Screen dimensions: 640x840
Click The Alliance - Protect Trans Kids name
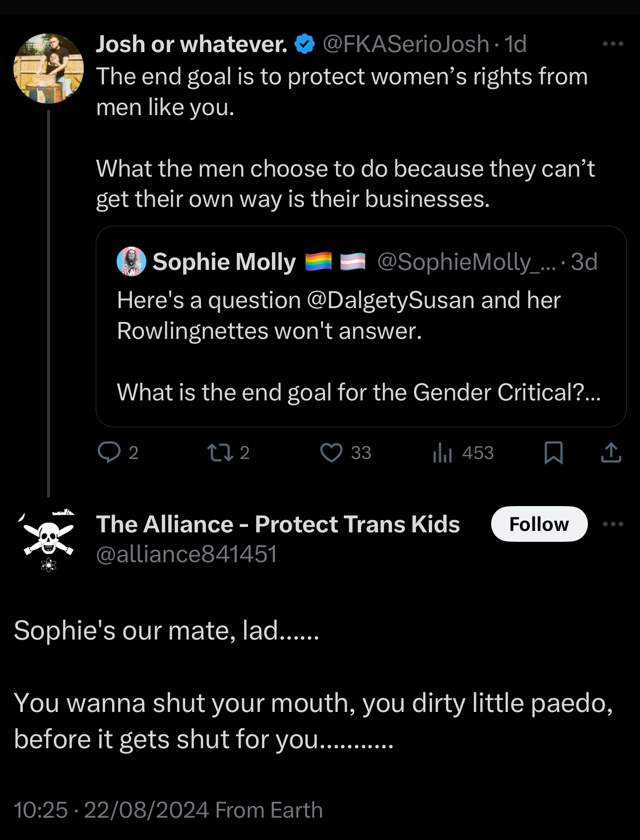[278, 524]
